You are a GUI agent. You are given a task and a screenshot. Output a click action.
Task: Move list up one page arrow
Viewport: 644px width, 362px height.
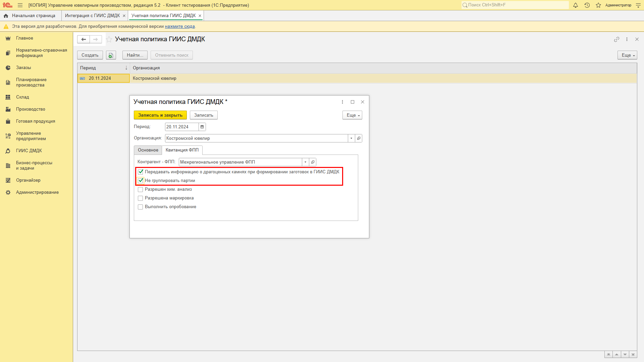tap(616, 355)
